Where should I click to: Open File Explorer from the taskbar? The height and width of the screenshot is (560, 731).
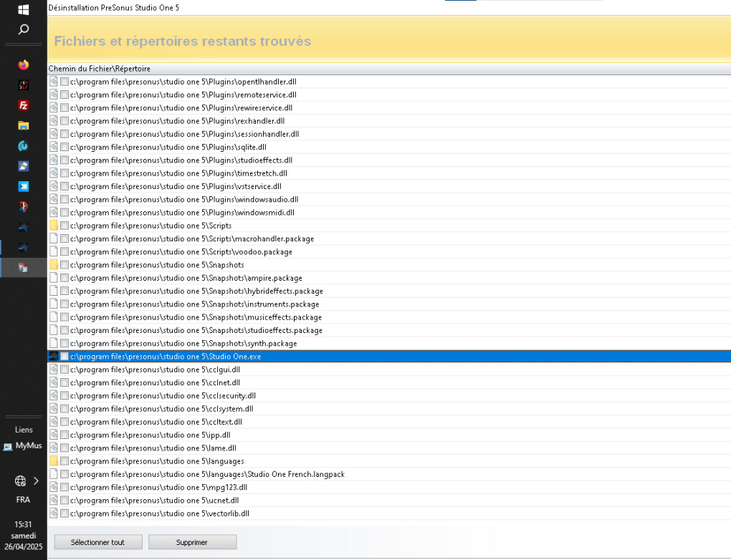pos(24,125)
